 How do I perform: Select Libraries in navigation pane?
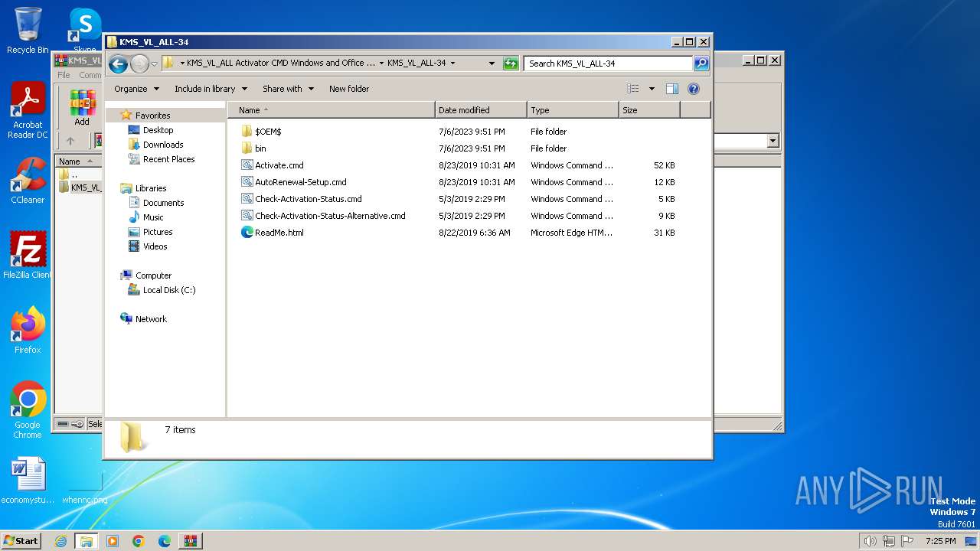(x=151, y=188)
